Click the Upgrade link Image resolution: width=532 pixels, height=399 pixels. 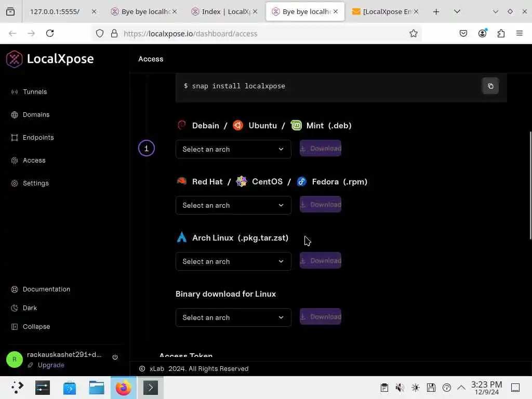pyautogui.click(x=51, y=365)
